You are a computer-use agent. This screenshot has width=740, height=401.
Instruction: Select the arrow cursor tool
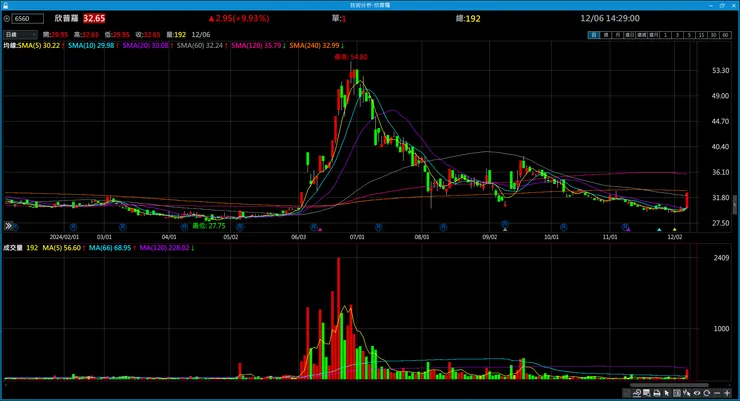[666, 393]
